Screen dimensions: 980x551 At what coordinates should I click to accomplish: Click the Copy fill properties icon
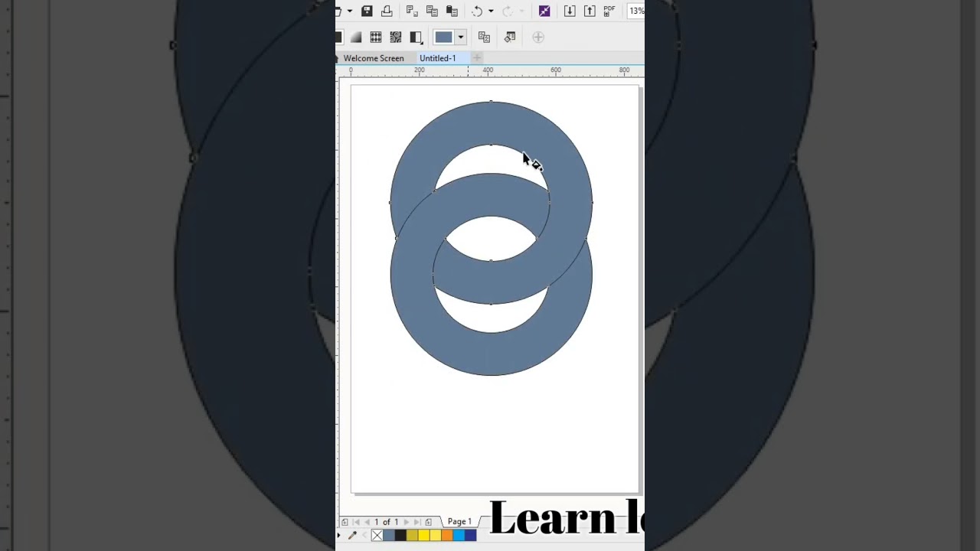click(x=484, y=37)
